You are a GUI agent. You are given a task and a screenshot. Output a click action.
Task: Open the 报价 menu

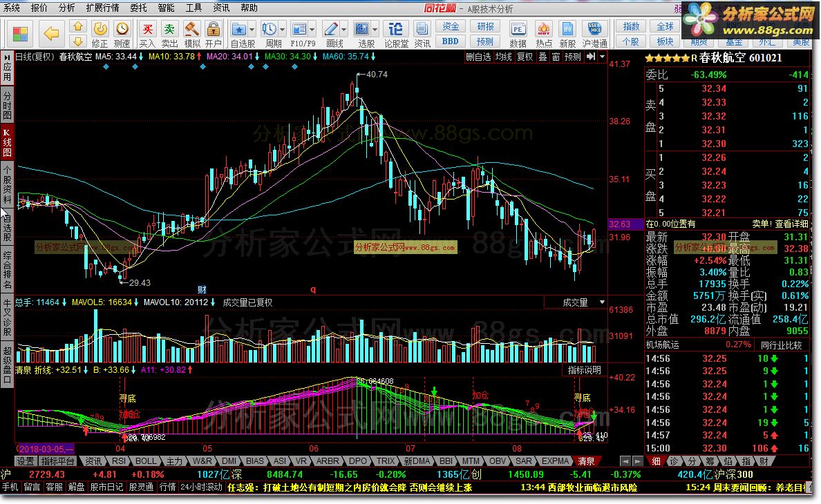39,8
